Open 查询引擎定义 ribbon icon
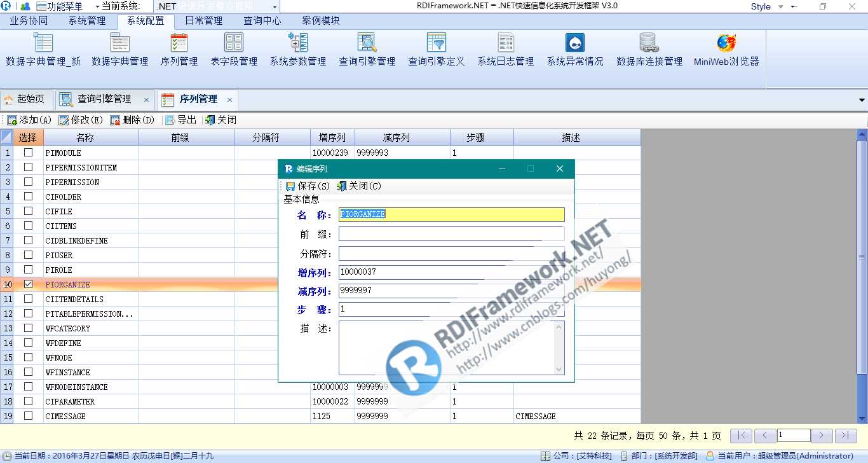 tap(437, 50)
